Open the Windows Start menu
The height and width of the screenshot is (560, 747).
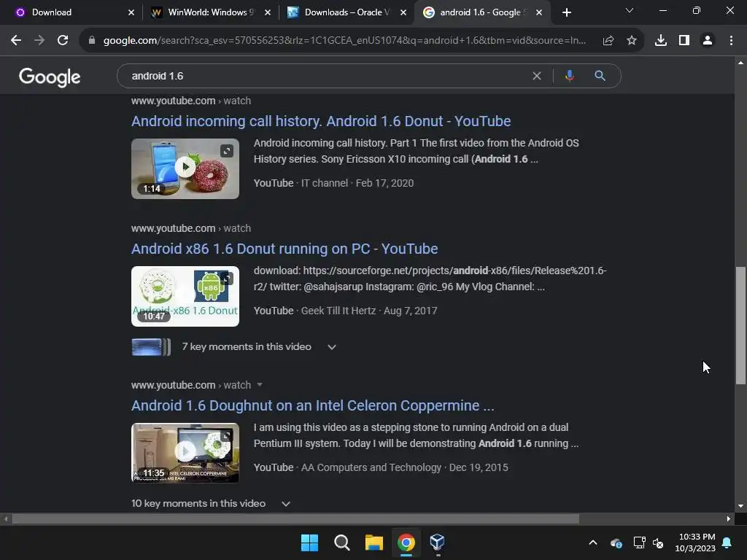309,542
